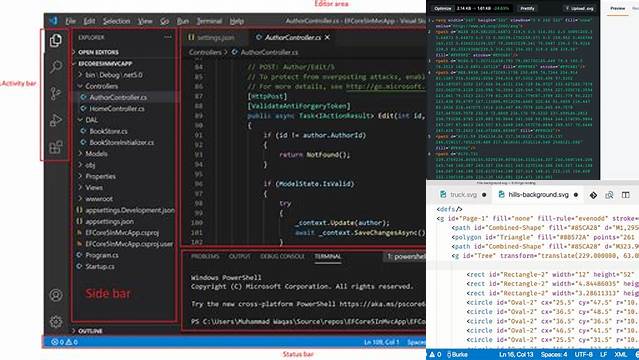Open the Terminal menu
This screenshot has height=360, width=639.
point(209,21)
